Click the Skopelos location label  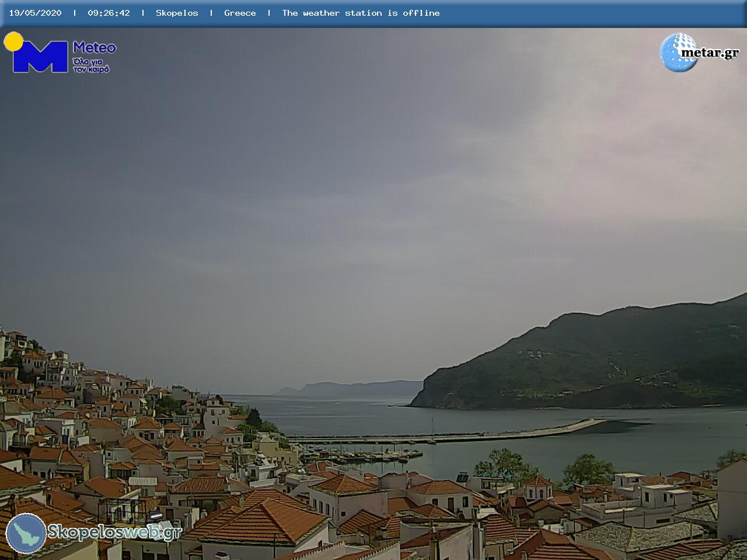pyautogui.click(x=177, y=13)
